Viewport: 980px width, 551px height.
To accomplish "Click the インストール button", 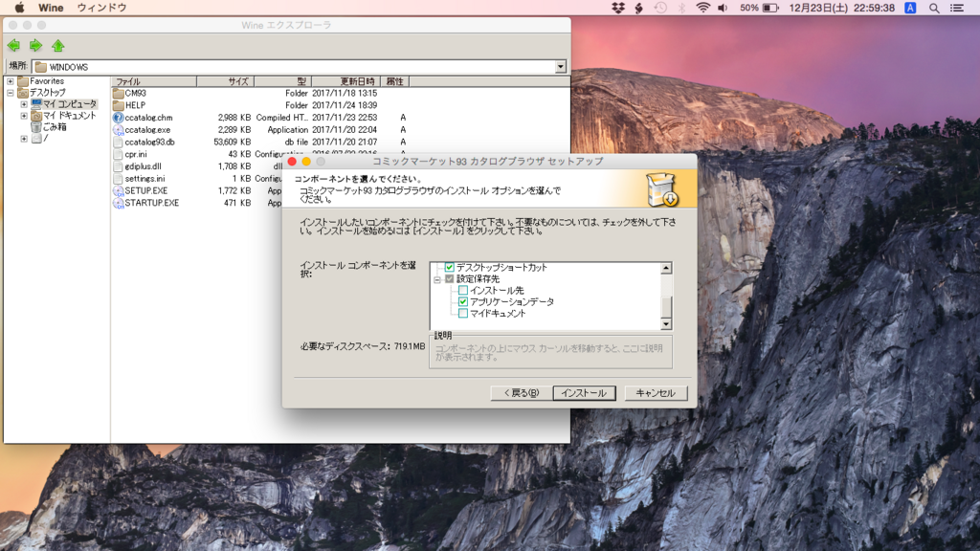I will [584, 393].
